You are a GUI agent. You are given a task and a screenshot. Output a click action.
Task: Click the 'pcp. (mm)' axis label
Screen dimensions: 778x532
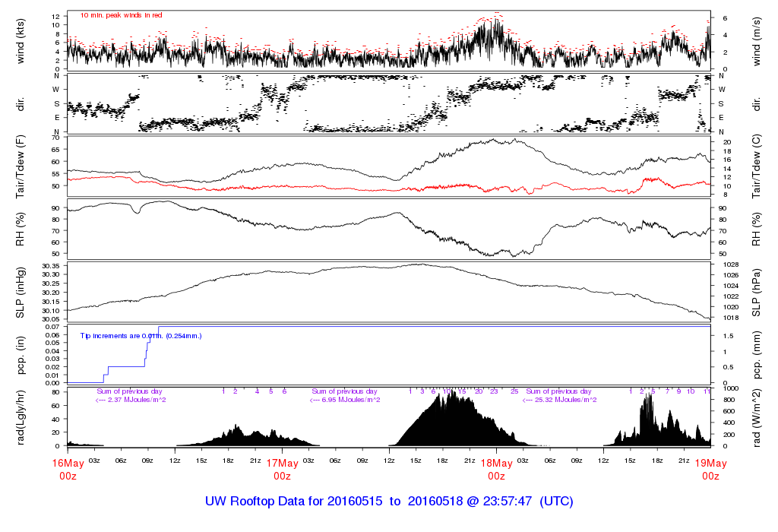pyautogui.click(x=756, y=356)
